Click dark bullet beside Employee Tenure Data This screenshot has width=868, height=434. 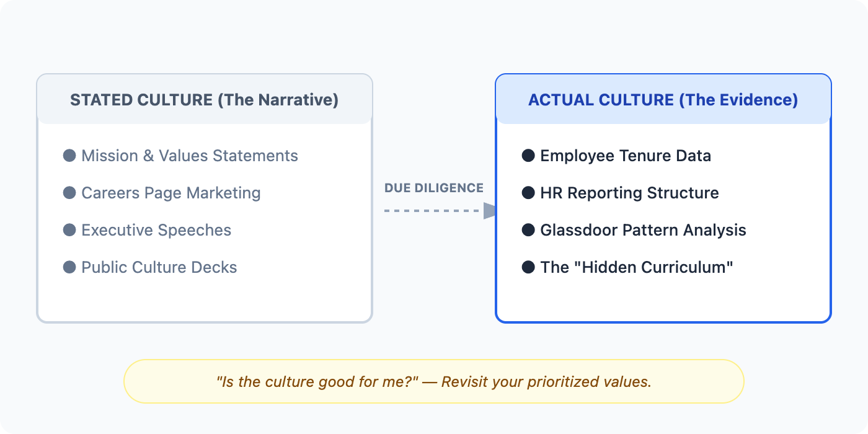coord(528,155)
